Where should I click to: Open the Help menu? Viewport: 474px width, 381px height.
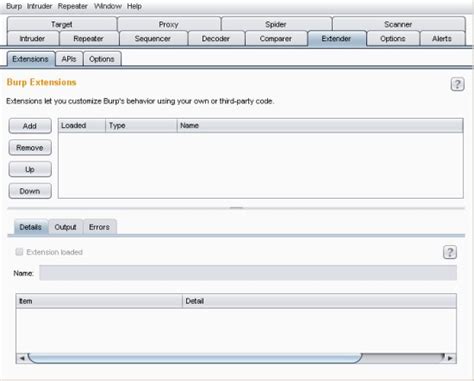[x=134, y=6]
